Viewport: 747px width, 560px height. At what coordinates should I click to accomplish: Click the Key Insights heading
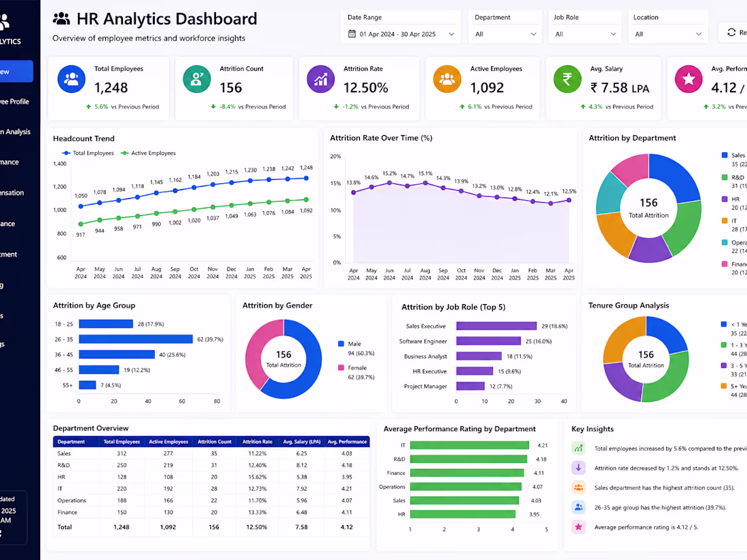pyautogui.click(x=592, y=429)
